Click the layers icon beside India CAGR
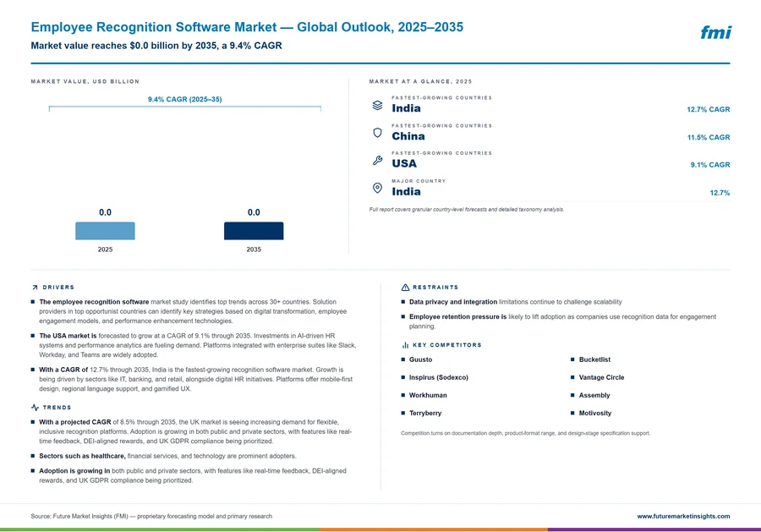 [x=377, y=105]
